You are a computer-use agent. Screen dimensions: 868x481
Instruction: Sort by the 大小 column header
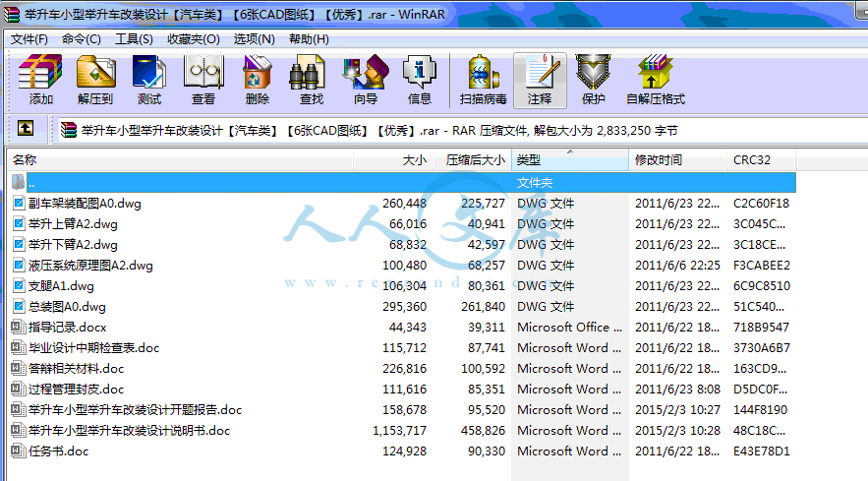[x=392, y=160]
